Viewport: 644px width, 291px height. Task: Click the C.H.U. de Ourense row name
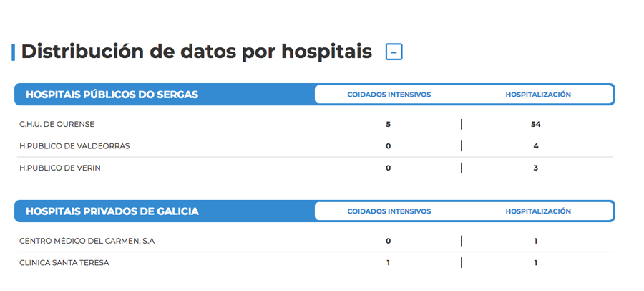click(57, 124)
